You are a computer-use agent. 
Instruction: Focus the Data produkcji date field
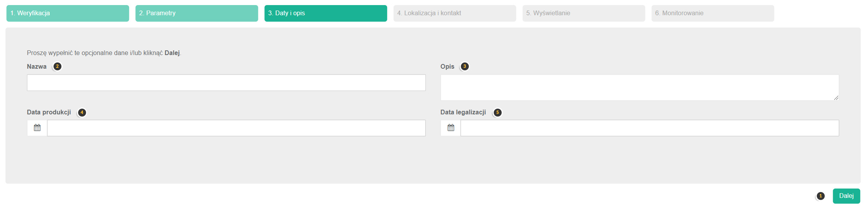(x=236, y=128)
